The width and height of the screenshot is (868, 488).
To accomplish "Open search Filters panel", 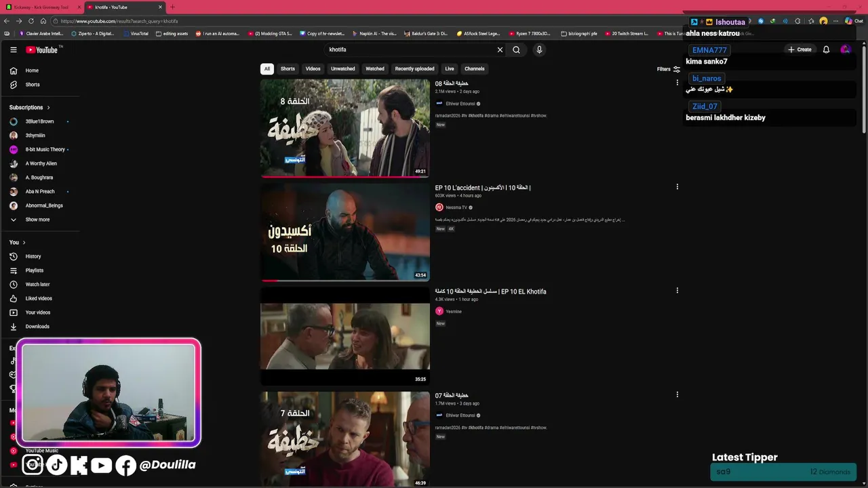I will (669, 69).
